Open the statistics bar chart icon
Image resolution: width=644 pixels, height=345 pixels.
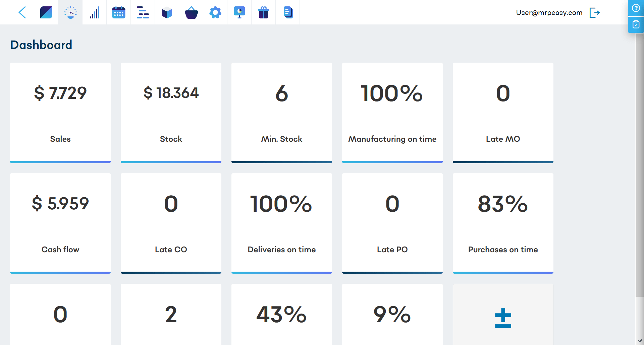click(95, 13)
